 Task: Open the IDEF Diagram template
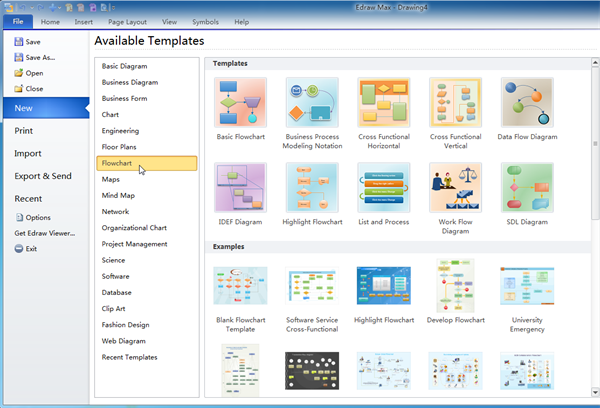(x=240, y=188)
